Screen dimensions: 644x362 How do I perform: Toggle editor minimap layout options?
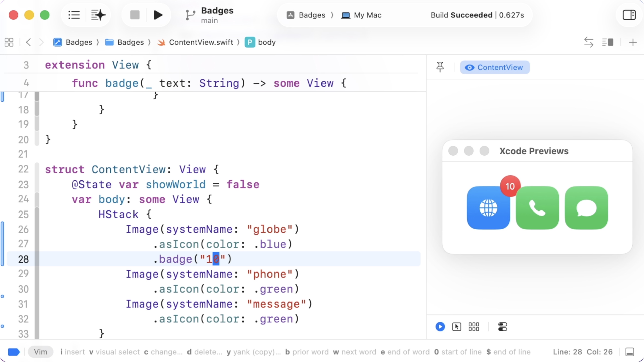click(607, 42)
